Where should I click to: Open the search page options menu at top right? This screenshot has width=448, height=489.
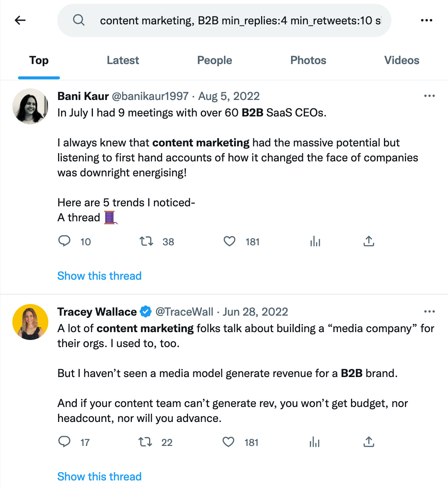[427, 20]
